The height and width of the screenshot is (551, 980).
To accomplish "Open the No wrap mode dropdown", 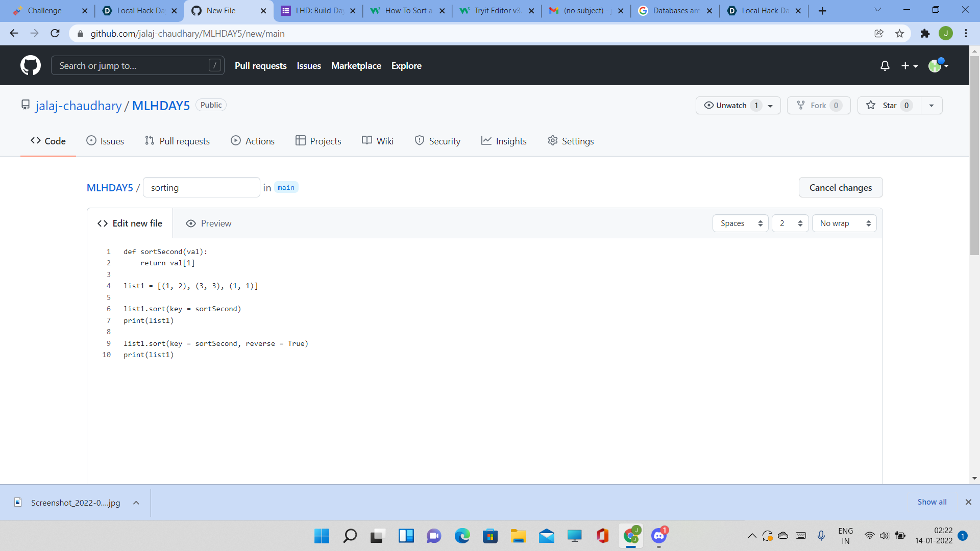I will (844, 223).
